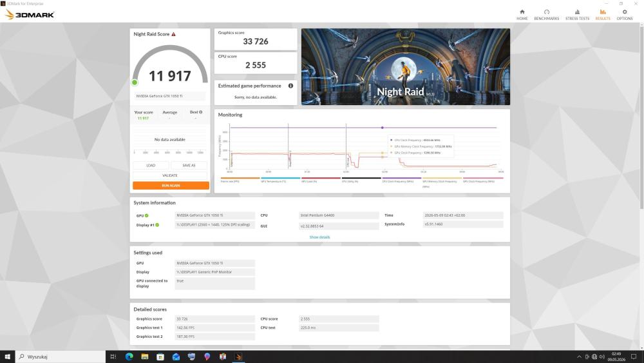The width and height of the screenshot is (644, 363).
Task: Click the Wyszukaj taskbar search box
Action: (x=61, y=357)
